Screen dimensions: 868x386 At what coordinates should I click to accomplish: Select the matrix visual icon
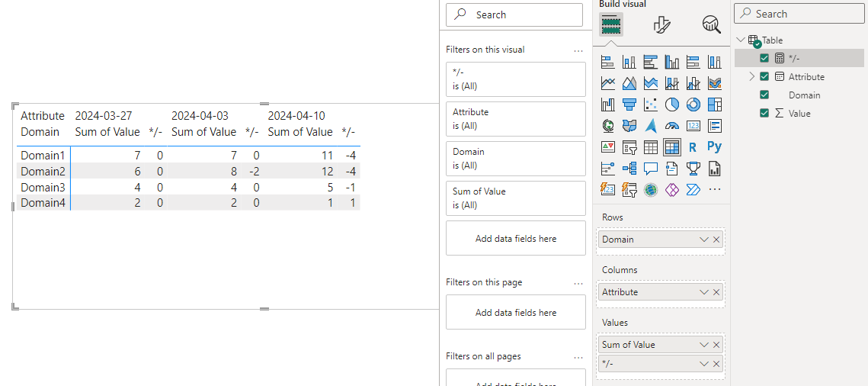pos(671,146)
